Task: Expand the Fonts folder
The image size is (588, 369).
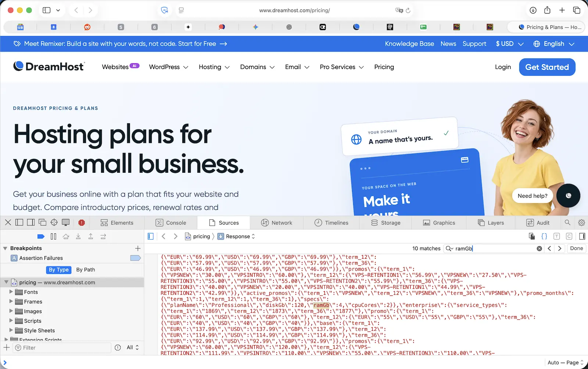Action: click(x=11, y=292)
